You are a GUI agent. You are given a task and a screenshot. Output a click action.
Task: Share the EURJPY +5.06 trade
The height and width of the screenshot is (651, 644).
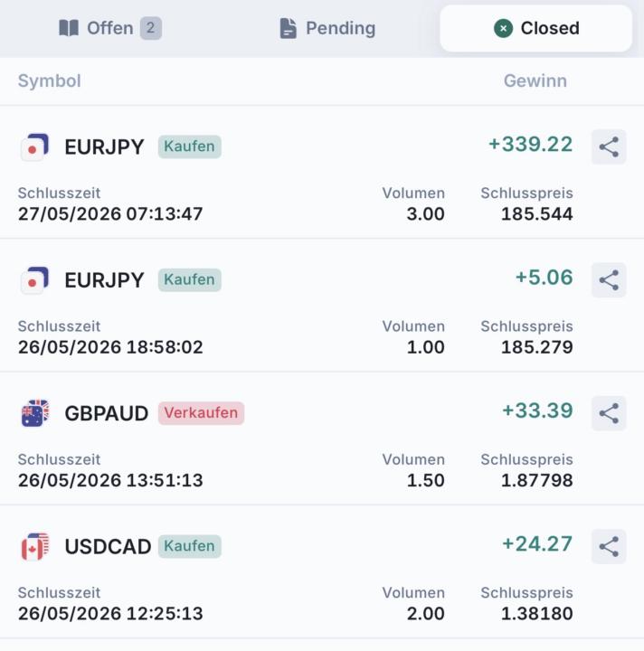pos(609,279)
